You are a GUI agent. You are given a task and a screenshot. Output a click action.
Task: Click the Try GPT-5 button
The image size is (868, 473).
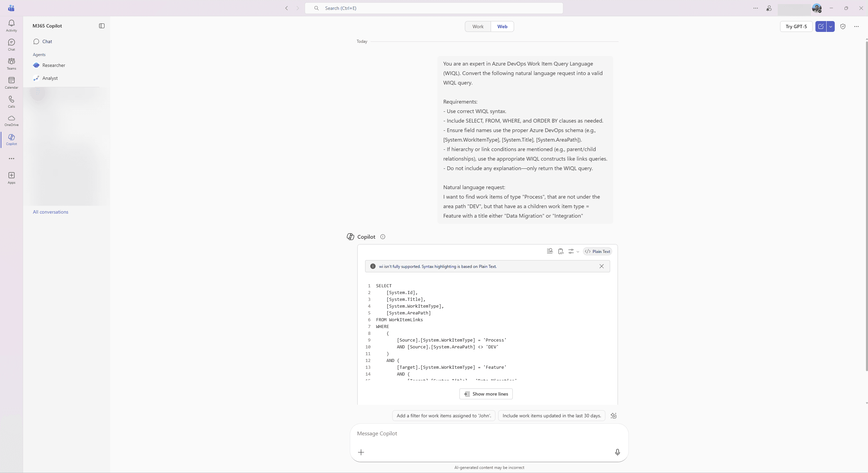[x=796, y=26]
